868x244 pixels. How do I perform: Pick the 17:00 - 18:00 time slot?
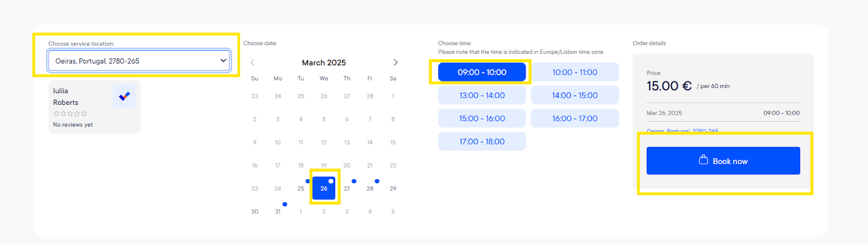482,141
